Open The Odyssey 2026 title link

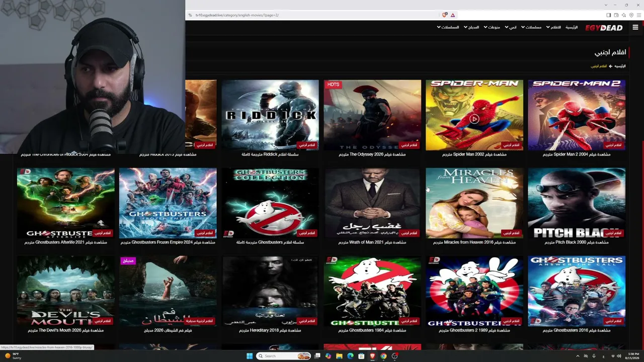pos(372,154)
